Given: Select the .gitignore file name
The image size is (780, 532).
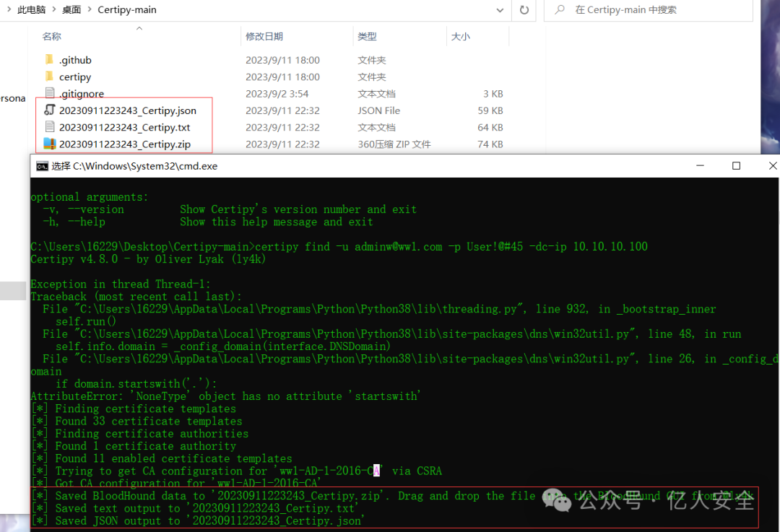Looking at the screenshot, I should pyautogui.click(x=82, y=93).
